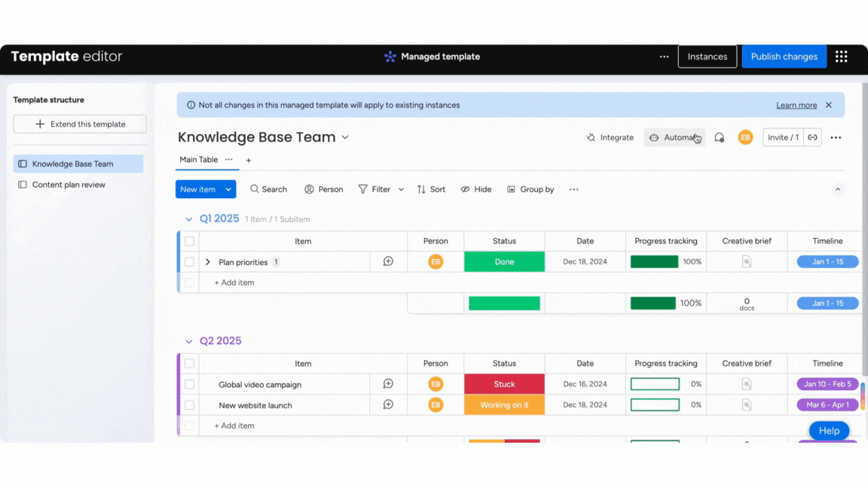
Task: Click the Integrate plug icon
Action: click(591, 137)
